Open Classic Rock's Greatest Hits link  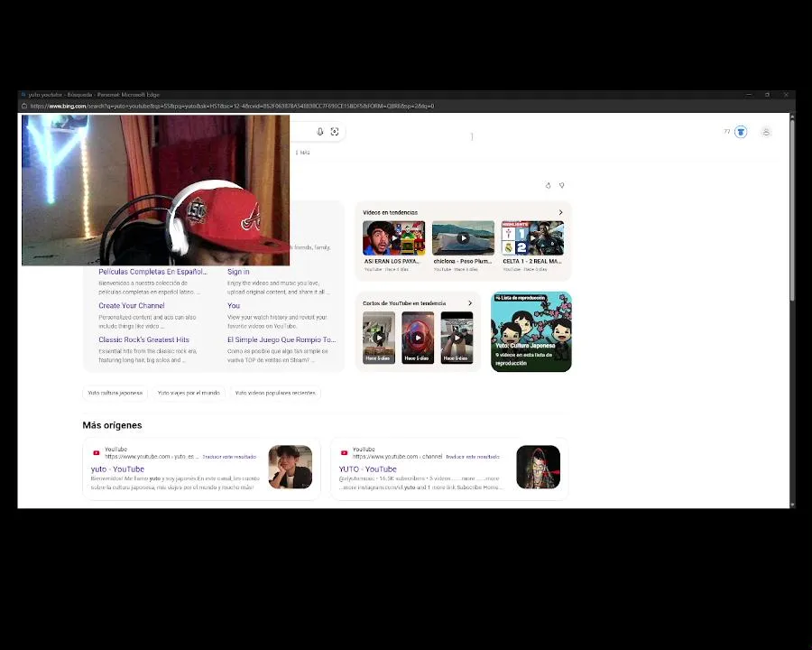[x=144, y=339]
